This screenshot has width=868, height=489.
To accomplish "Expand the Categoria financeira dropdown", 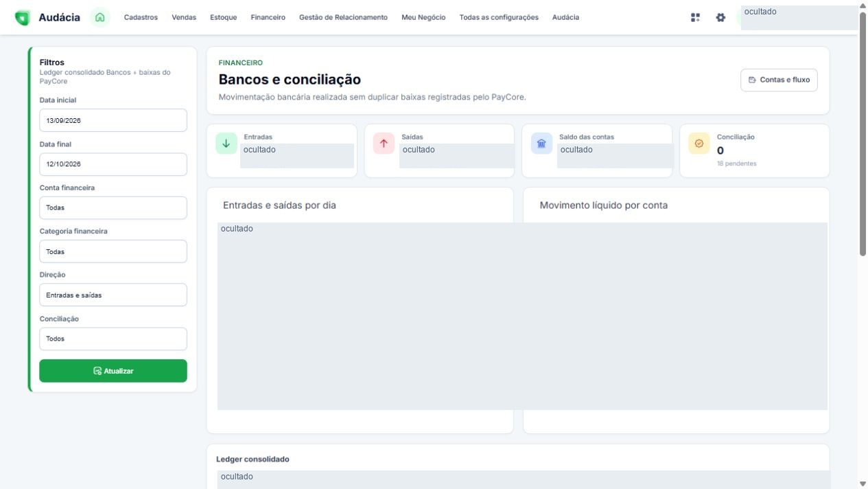I will coord(113,251).
